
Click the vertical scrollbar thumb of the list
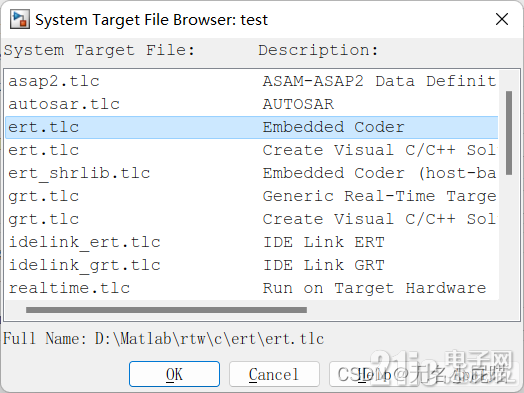(509, 133)
